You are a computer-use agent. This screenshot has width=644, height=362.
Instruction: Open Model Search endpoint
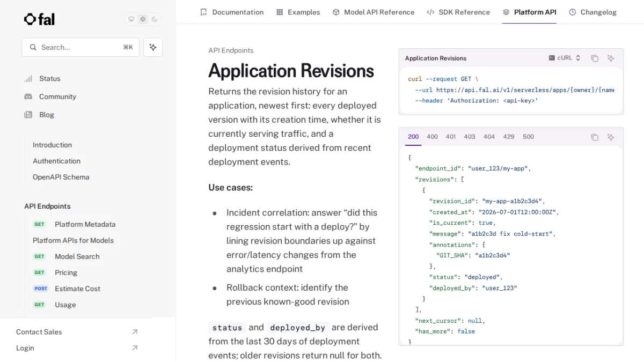click(x=77, y=256)
